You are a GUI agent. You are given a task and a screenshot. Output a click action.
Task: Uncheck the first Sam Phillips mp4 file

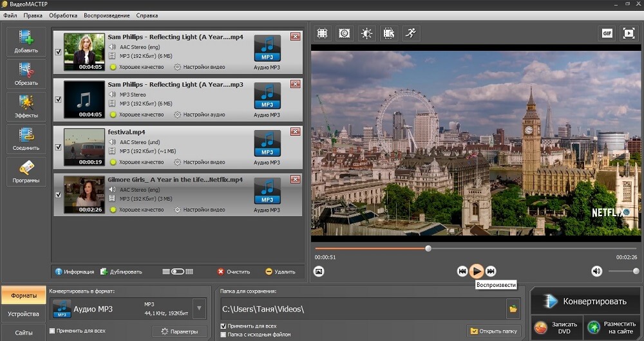[59, 52]
